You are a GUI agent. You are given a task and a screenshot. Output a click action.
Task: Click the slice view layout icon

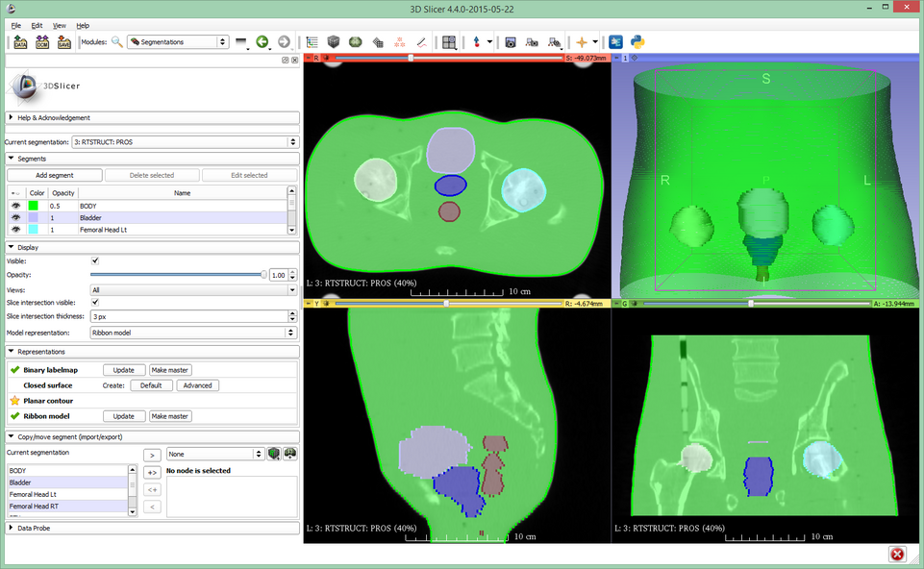(x=448, y=42)
